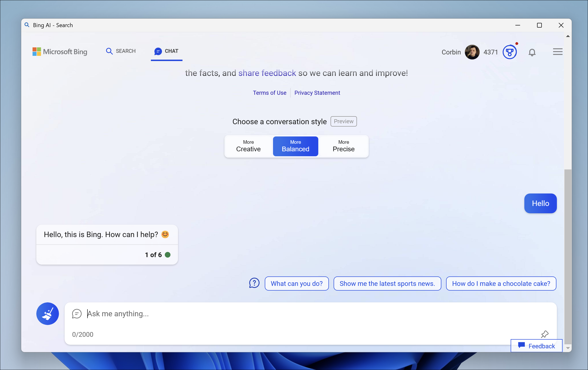
Task: Follow the share feedback link
Action: (267, 73)
